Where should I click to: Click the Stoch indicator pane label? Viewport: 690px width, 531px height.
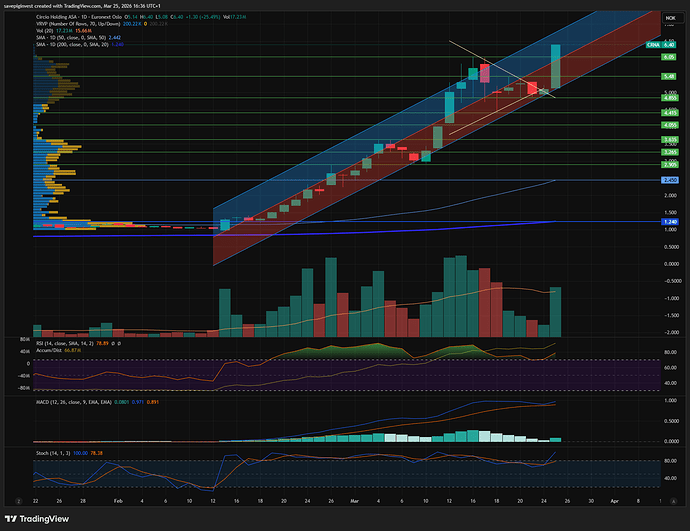(45, 453)
